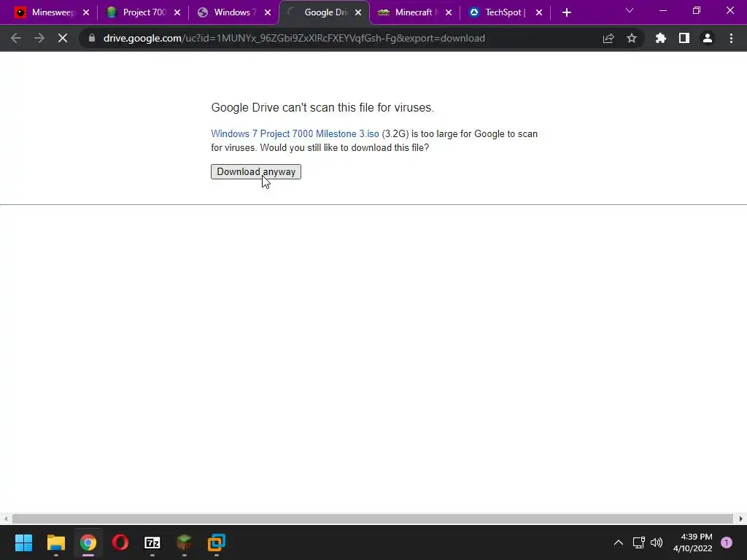Close the TechSpot tab

pyautogui.click(x=539, y=12)
